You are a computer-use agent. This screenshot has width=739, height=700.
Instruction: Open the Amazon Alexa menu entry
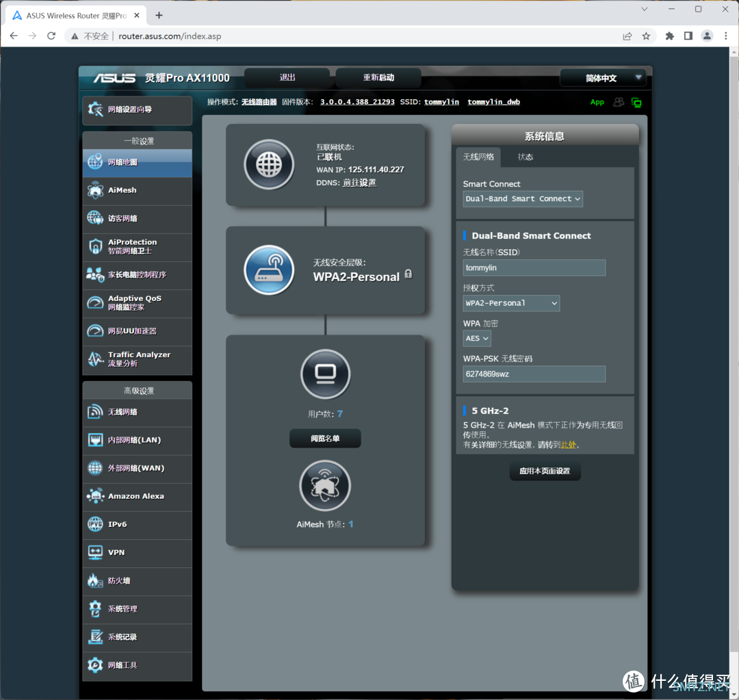coord(137,496)
